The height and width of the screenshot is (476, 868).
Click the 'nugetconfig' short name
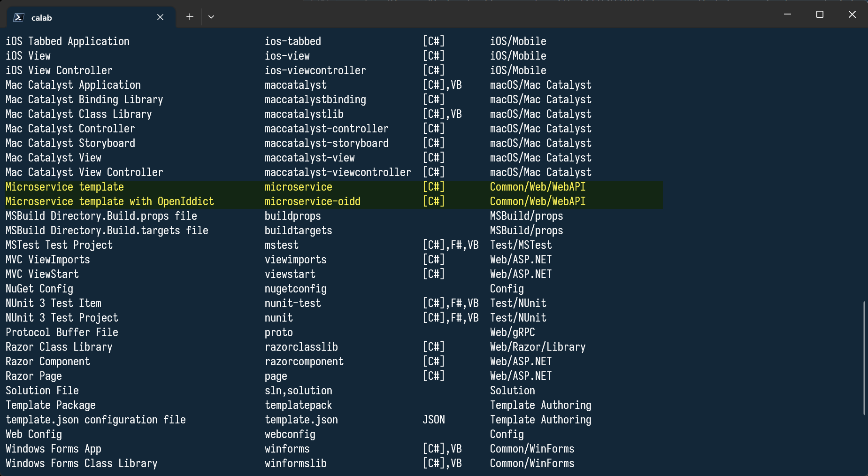pos(296,289)
